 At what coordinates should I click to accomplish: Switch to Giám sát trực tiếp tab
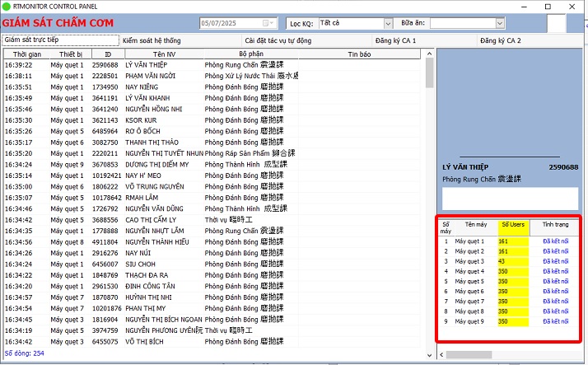pyautogui.click(x=60, y=40)
